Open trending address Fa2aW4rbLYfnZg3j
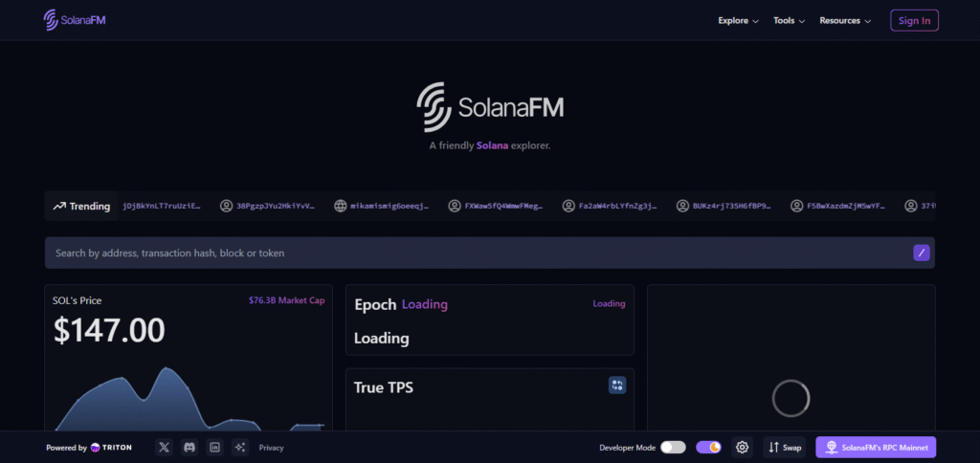The width and height of the screenshot is (980, 463). coord(618,206)
